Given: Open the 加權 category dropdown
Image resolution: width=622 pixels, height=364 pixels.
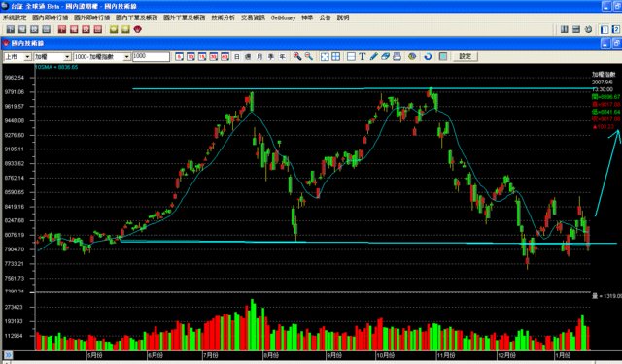Looking at the screenshot, I should (x=52, y=57).
